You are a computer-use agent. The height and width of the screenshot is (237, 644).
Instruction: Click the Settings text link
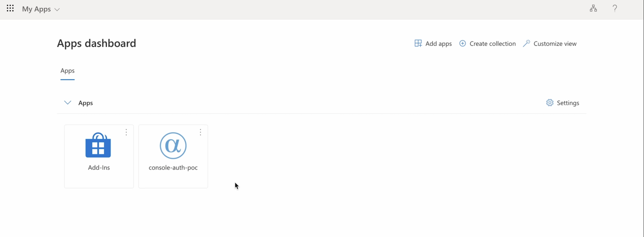(x=568, y=103)
